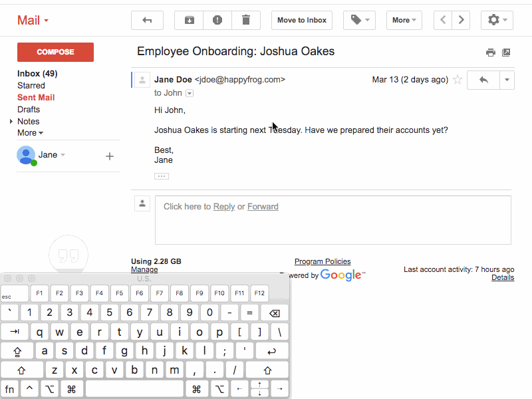Expand More labels in the sidebar
The height and width of the screenshot is (399, 532).
(30, 133)
